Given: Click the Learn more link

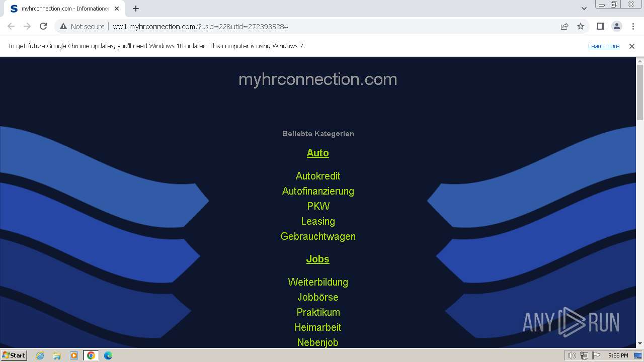Looking at the screenshot, I should [x=604, y=46].
